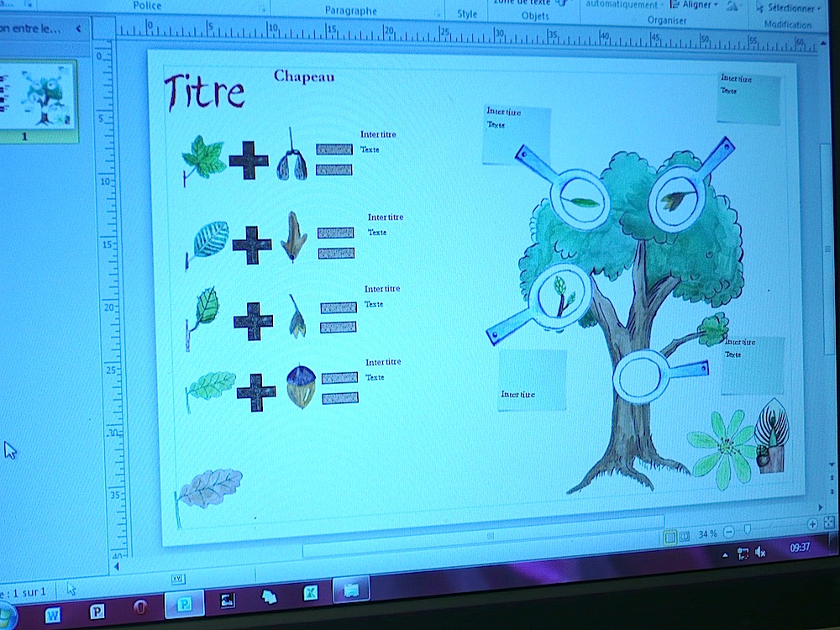Click the 'page 1 sur 1' status indicator
Image resolution: width=840 pixels, height=630 pixels.
24,592
